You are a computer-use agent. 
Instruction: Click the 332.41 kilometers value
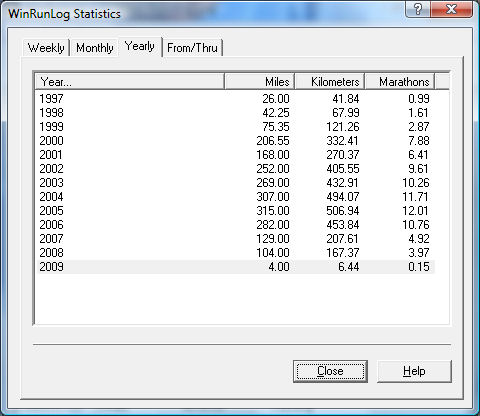tap(343, 141)
